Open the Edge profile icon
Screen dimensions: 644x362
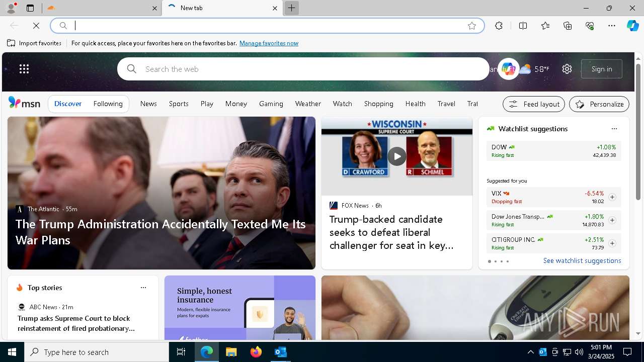11,8
